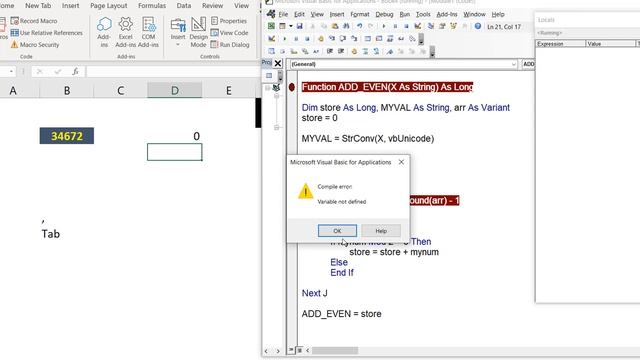Click Help in the Compile error dialog
640x360 pixels.
pyautogui.click(x=381, y=231)
